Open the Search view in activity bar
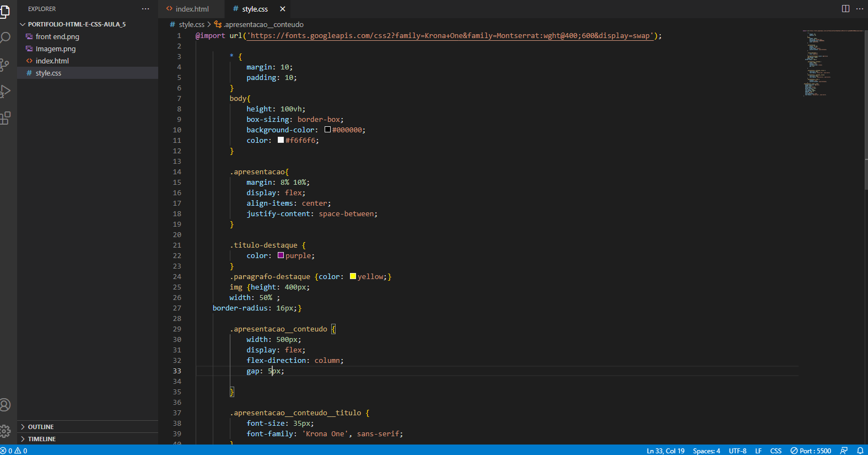Viewport: 868px width, 455px height. pos(5,38)
